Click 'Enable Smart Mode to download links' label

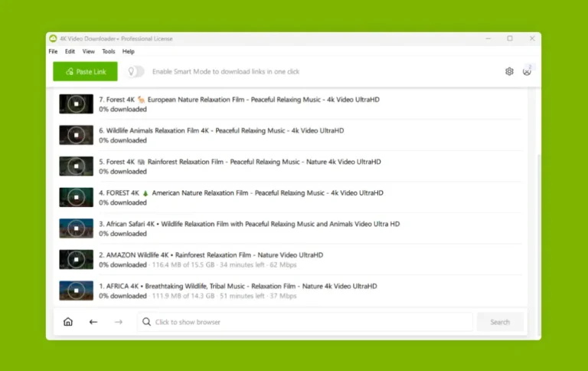(226, 71)
